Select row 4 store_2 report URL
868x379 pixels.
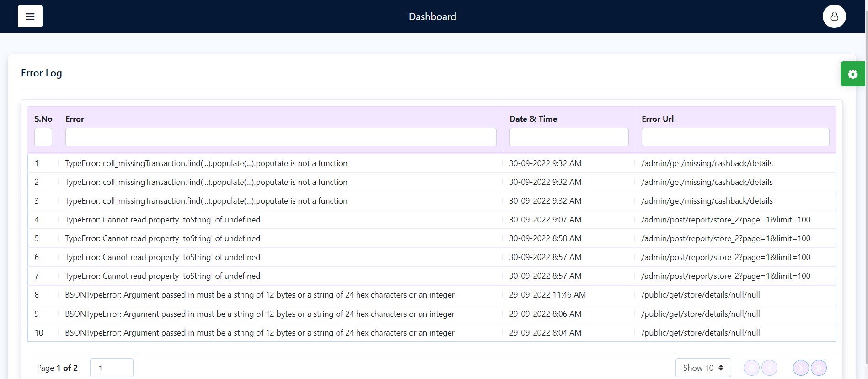726,220
